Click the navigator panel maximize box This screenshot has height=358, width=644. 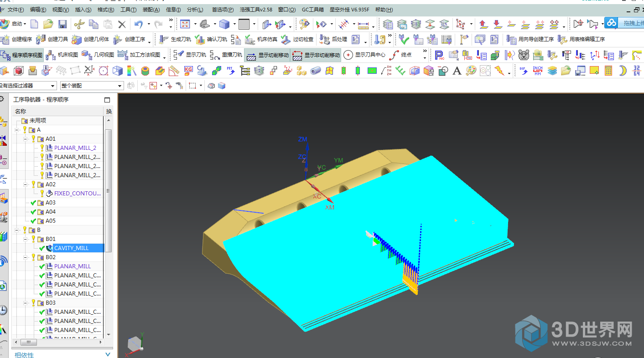pyautogui.click(x=107, y=100)
